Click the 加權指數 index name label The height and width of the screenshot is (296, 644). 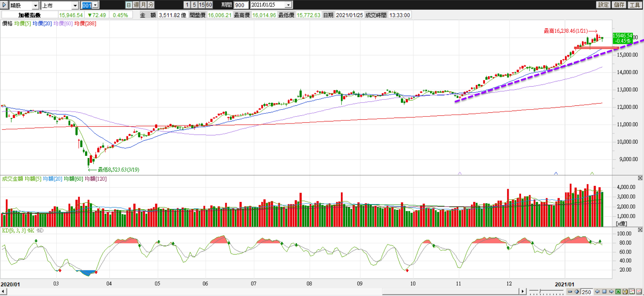[x=30, y=15]
